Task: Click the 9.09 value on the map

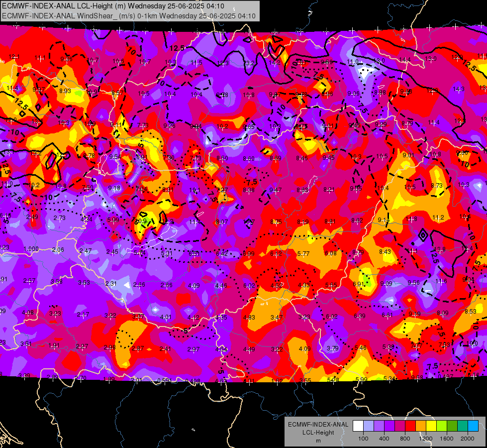Action: coord(386,284)
